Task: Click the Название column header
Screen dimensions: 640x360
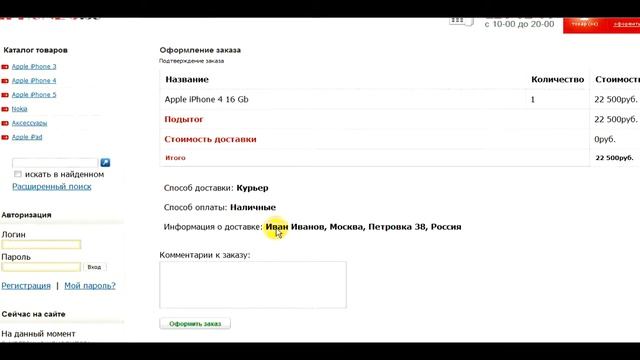Action: point(187,80)
